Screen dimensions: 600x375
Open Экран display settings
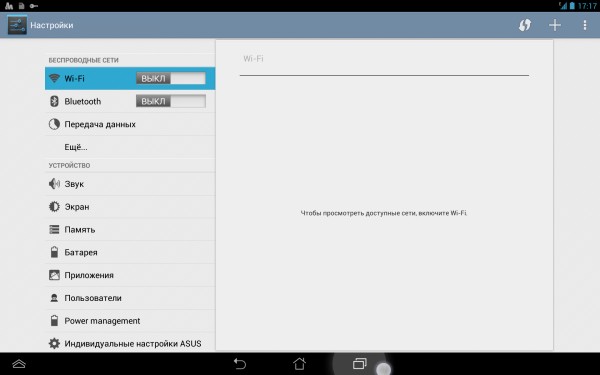pos(130,207)
